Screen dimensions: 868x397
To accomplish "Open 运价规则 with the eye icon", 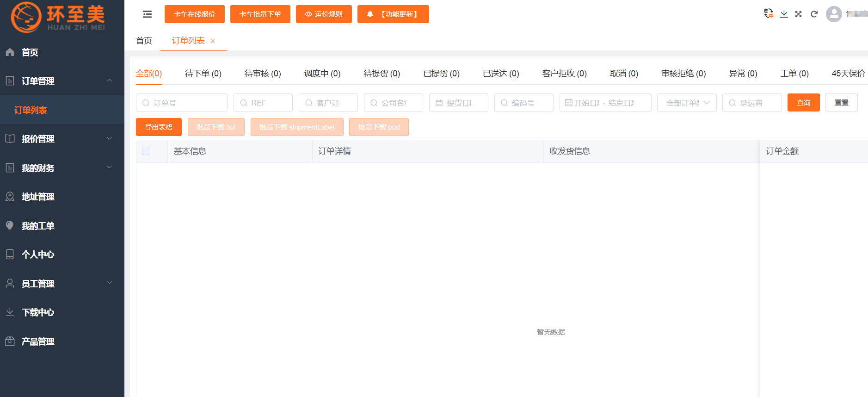I will coord(324,14).
